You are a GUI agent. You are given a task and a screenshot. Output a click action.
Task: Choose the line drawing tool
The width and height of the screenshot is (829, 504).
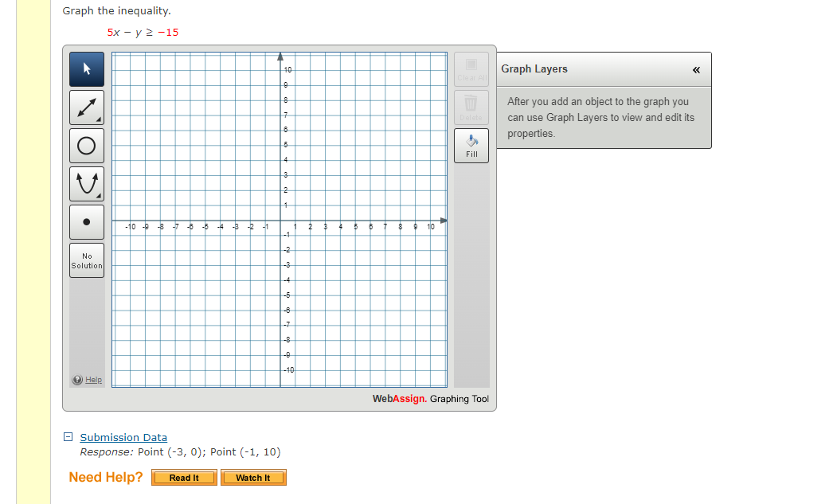[87, 107]
